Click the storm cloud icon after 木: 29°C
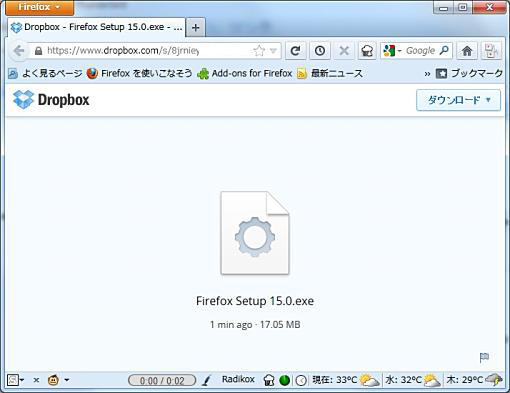Viewport: 510px width, 393px height. coord(493,380)
